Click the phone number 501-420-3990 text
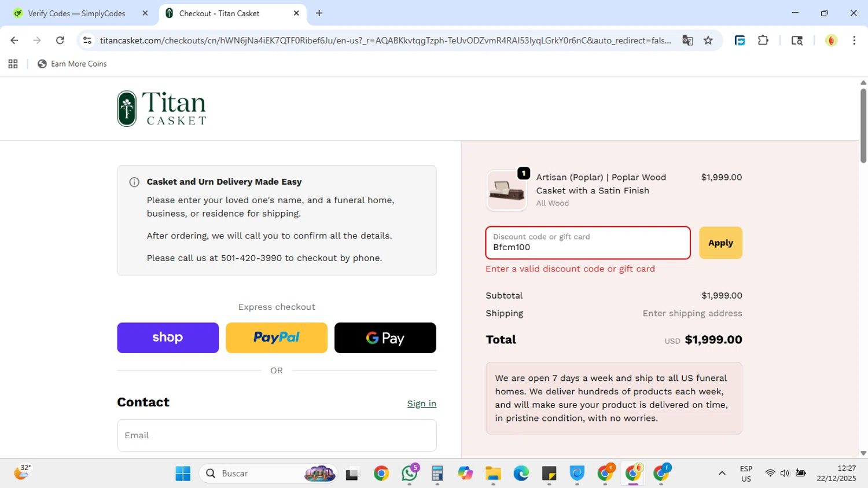 tap(251, 258)
